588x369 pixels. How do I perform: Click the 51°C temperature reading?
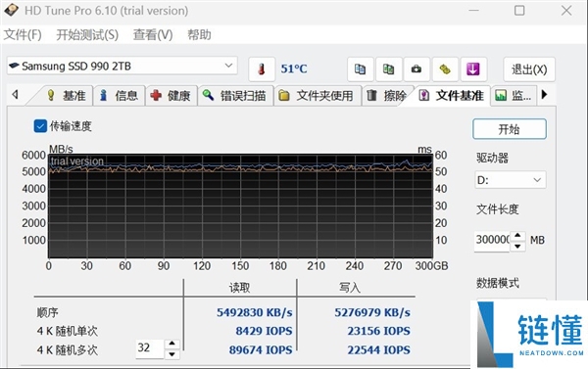click(x=294, y=69)
